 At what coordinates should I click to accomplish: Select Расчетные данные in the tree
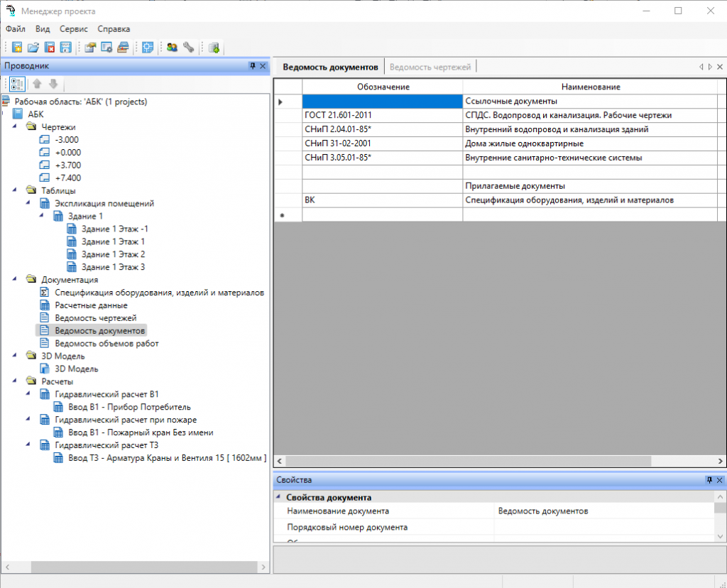pos(91,305)
